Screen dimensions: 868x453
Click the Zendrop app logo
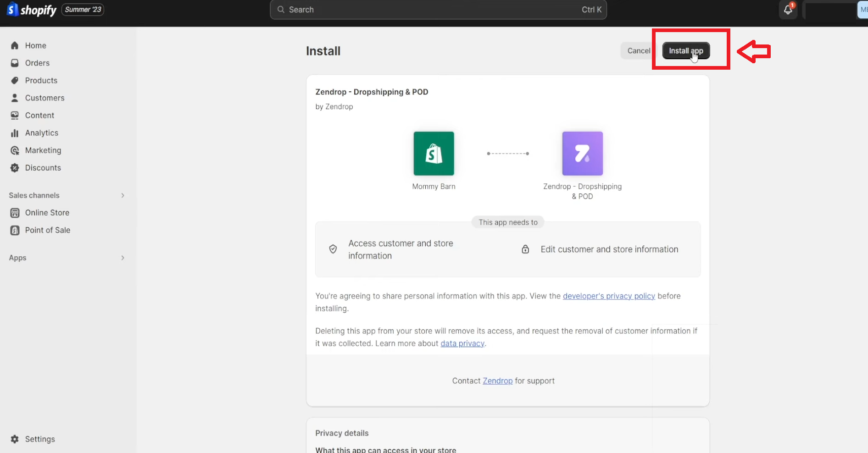(x=582, y=154)
